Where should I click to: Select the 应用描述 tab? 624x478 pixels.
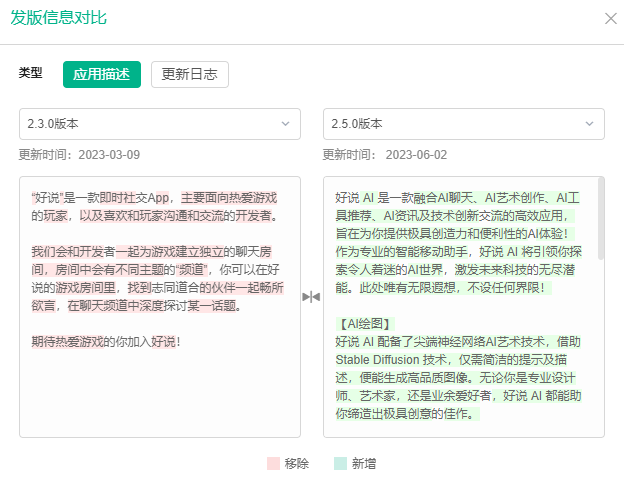tap(102, 74)
